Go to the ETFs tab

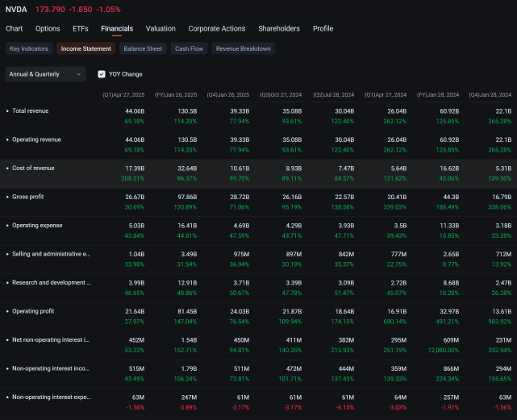point(81,29)
